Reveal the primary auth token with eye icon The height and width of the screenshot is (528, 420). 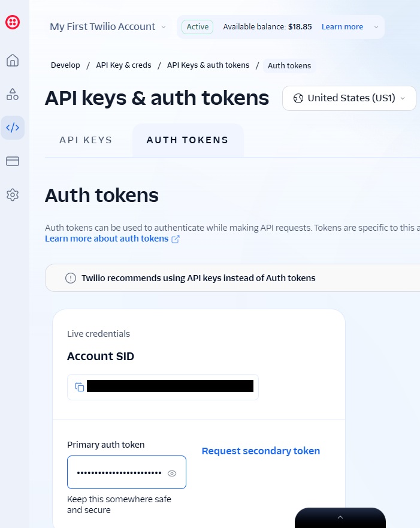[172, 473]
